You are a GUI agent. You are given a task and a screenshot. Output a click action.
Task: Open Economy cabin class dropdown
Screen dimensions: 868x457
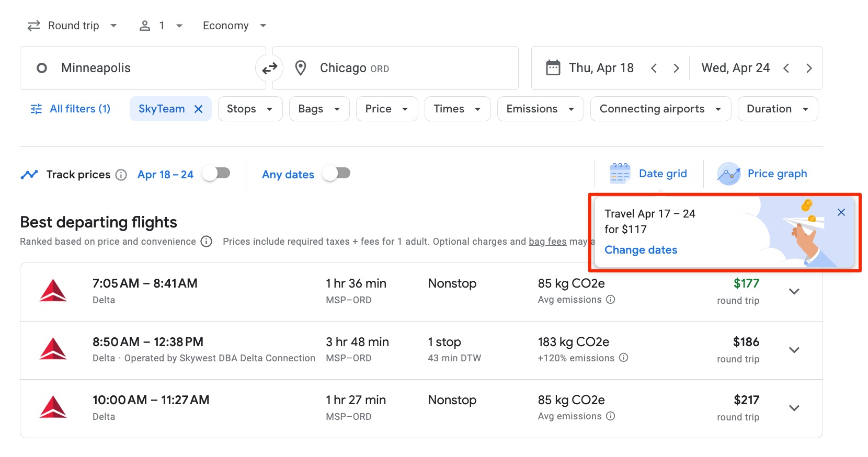pyautogui.click(x=234, y=26)
